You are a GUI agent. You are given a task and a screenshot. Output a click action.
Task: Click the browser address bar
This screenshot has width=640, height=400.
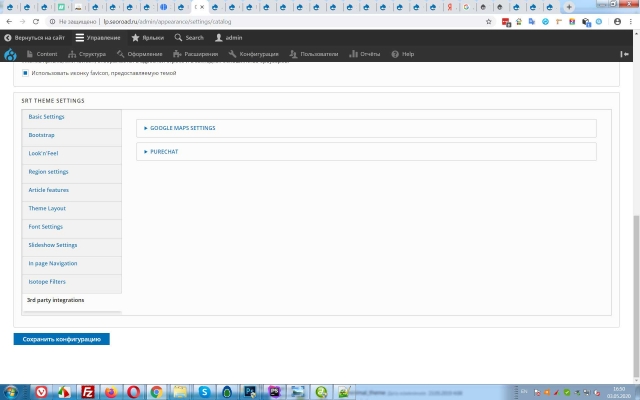[300, 20]
